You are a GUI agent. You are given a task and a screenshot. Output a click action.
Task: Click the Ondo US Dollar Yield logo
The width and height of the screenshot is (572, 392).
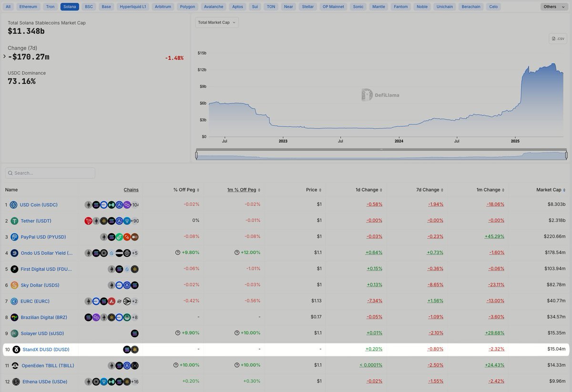pyautogui.click(x=14, y=253)
